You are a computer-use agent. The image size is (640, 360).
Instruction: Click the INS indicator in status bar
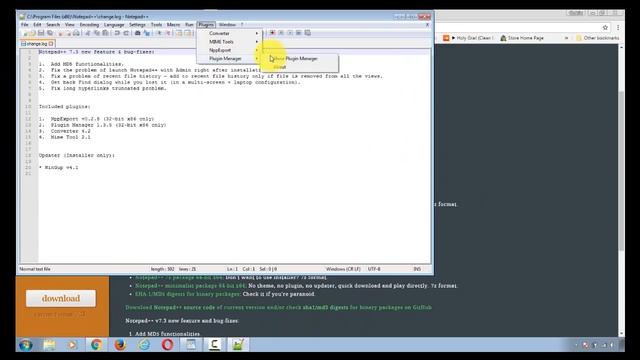click(x=417, y=269)
